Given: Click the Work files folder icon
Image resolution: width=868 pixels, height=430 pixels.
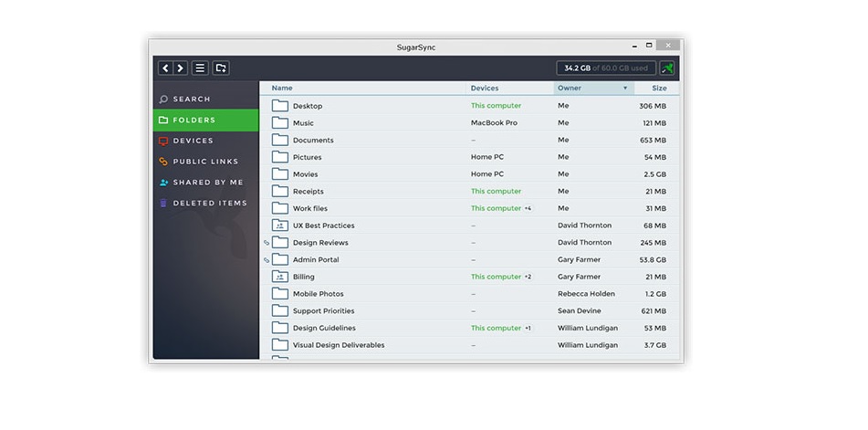Looking at the screenshot, I should coord(280,209).
